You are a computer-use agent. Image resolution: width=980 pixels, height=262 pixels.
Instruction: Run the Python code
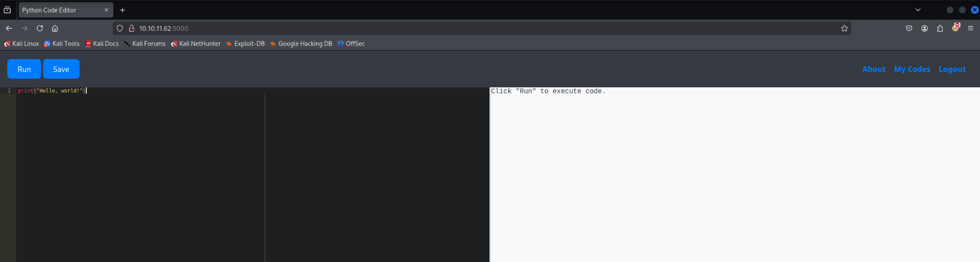pyautogui.click(x=24, y=69)
